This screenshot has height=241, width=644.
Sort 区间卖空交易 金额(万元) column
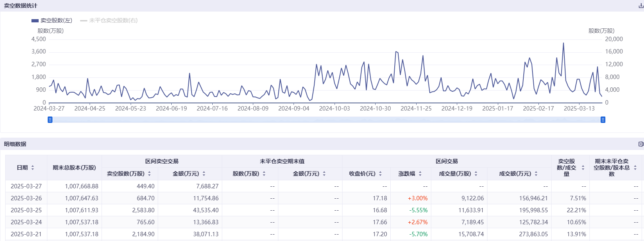pyautogui.click(x=204, y=174)
